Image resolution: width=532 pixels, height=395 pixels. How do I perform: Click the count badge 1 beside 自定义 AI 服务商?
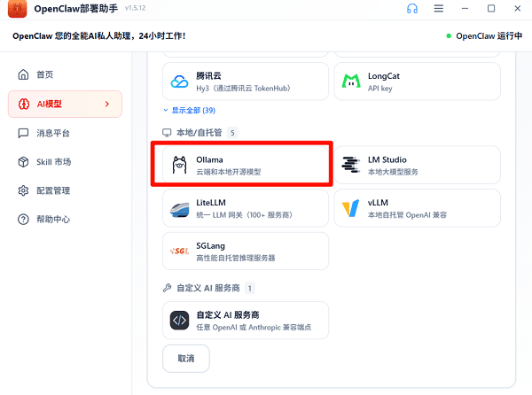pos(250,289)
